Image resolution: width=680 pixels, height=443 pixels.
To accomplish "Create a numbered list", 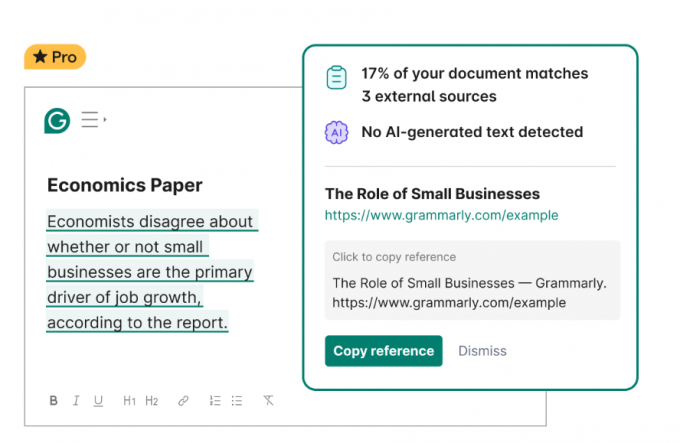I will pos(215,401).
